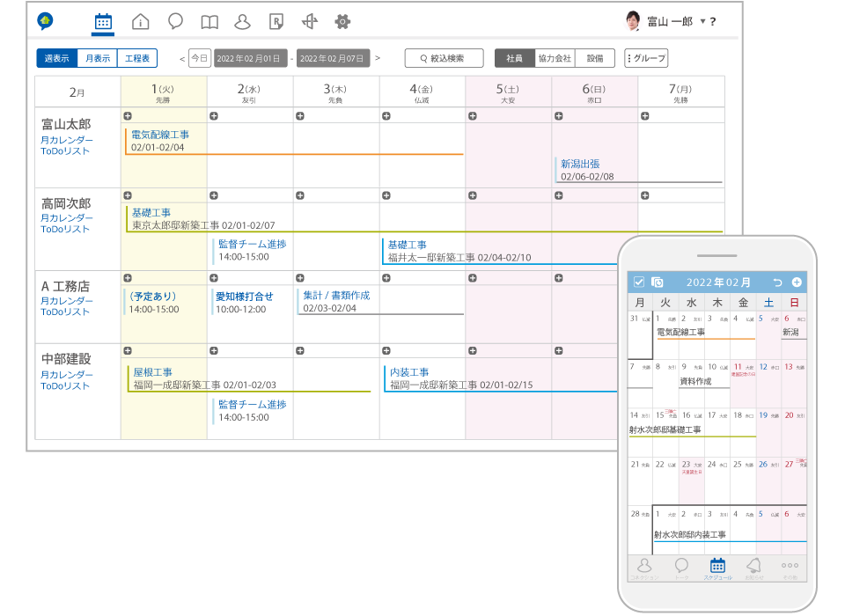Expand the 富山 一郎 user dropdown arrow

(702, 22)
